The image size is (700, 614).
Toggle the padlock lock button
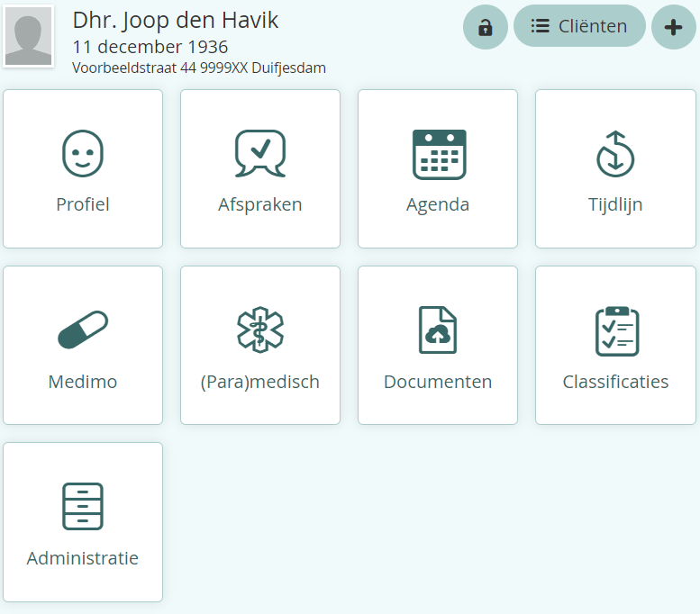click(x=486, y=27)
